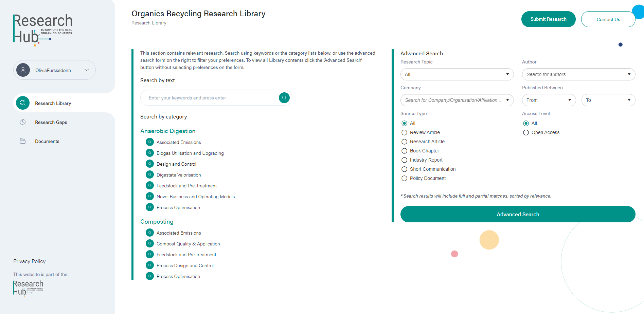The image size is (644, 314).
Task: Click the Research Gaps pie chart icon
Action: pos(23,122)
